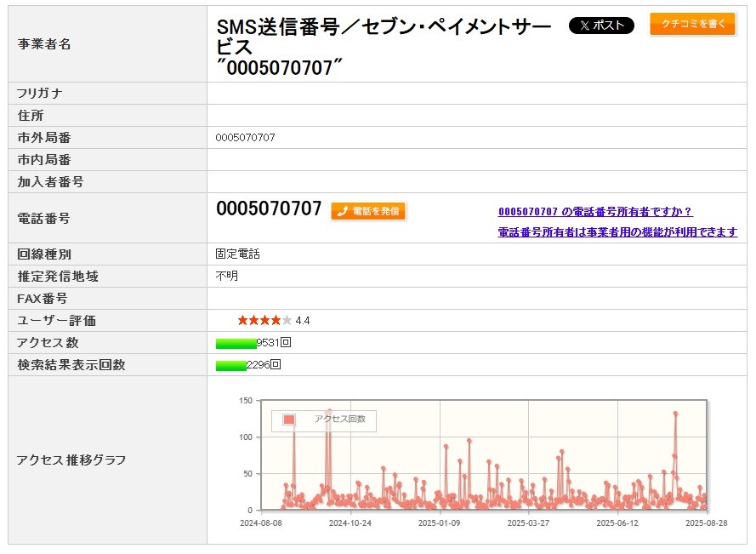Image resolution: width=756 pixels, height=554 pixels.
Task: Click the 検索結果表示回数 green progress bar
Action: (x=230, y=365)
